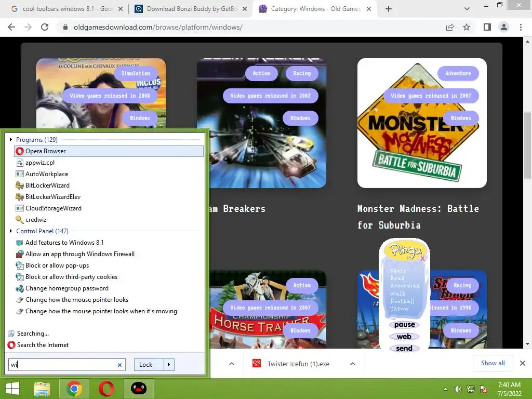
Task: Close the downloads bar
Action: (523, 363)
